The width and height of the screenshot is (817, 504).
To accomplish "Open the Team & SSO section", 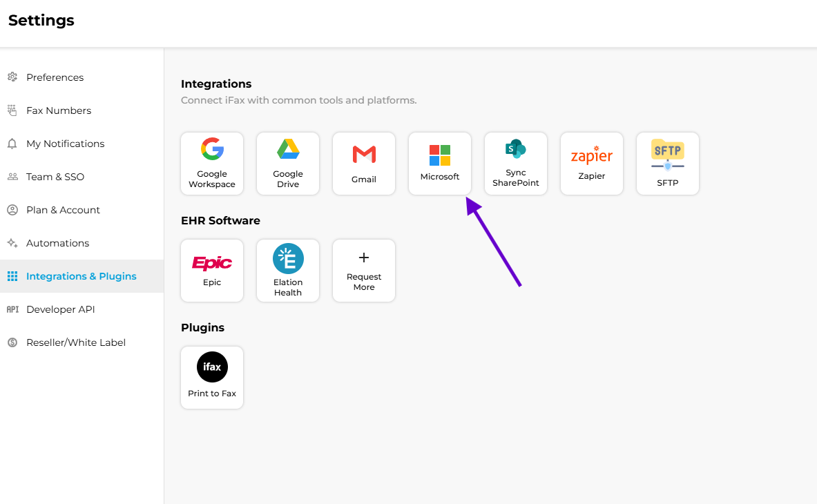I will coord(55,177).
